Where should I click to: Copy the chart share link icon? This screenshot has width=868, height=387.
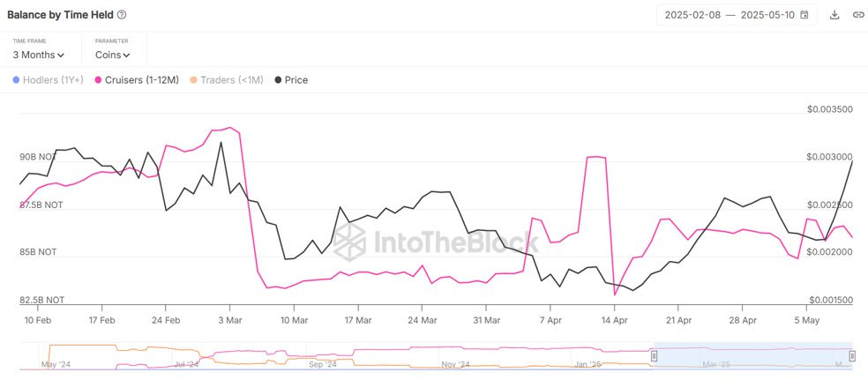tap(857, 15)
